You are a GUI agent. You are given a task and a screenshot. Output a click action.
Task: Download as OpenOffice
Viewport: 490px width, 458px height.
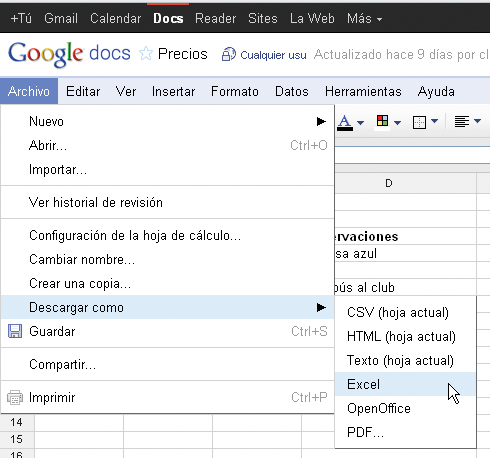pyautogui.click(x=405, y=408)
